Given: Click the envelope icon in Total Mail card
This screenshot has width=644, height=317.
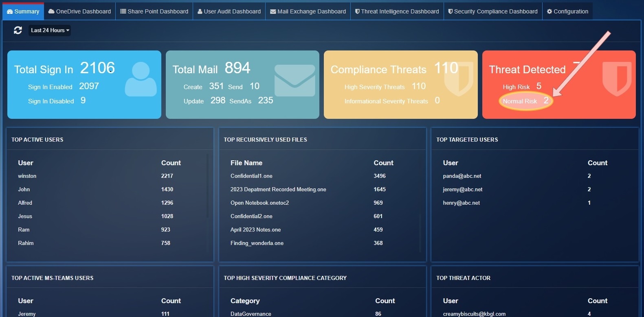Looking at the screenshot, I should 295,81.
